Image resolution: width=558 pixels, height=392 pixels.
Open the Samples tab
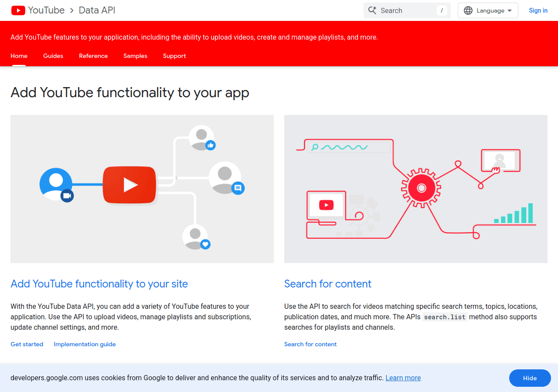tap(135, 56)
